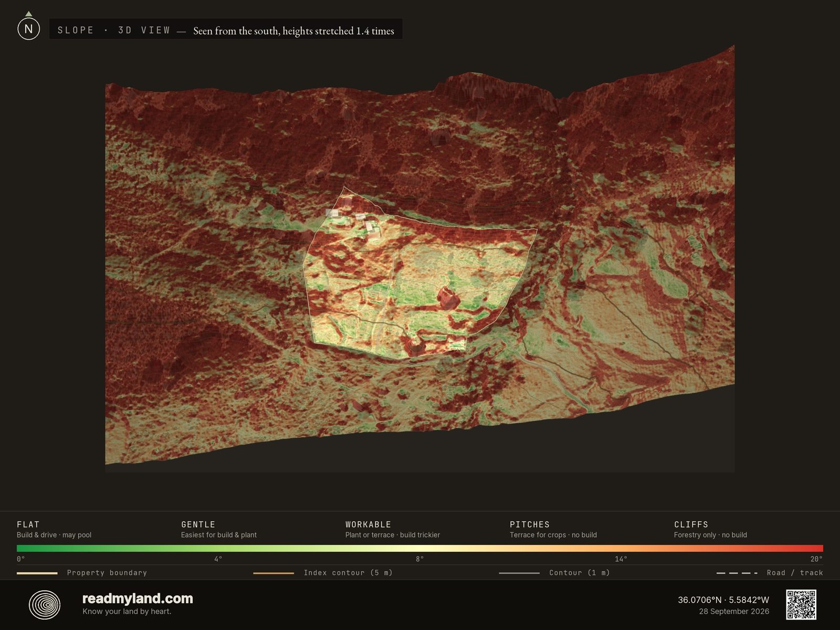Click 'Seen from the south' subtitle text
This screenshot has height=630, width=840.
pos(293,31)
